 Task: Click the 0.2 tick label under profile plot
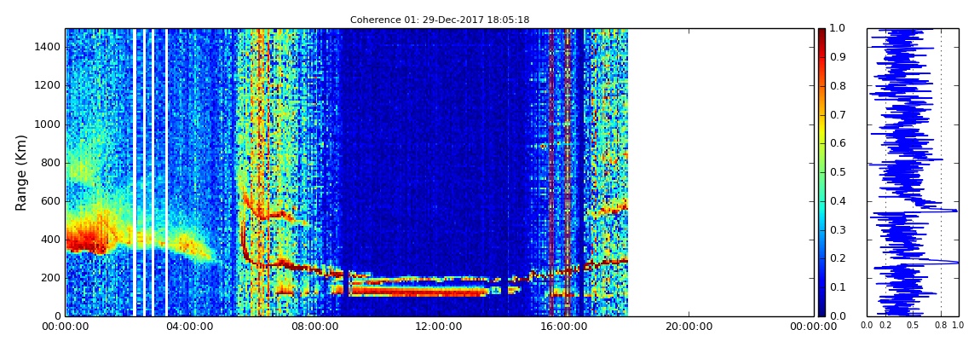click(x=885, y=326)
